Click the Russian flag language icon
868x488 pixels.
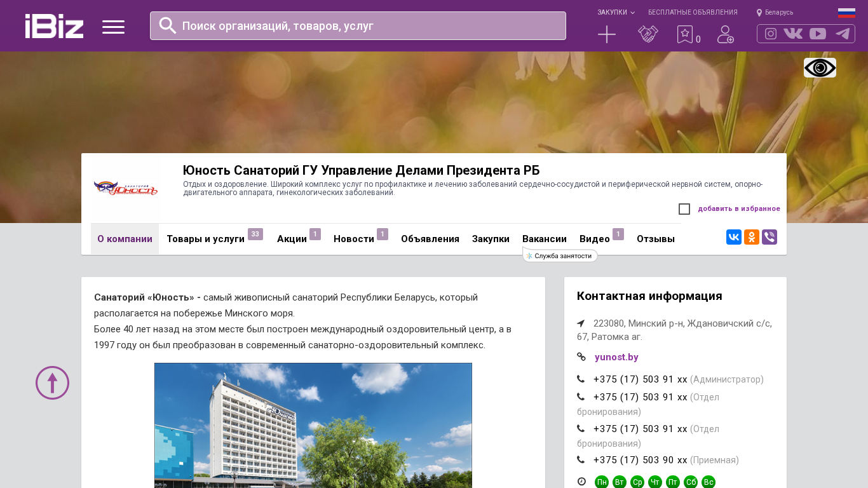click(846, 13)
